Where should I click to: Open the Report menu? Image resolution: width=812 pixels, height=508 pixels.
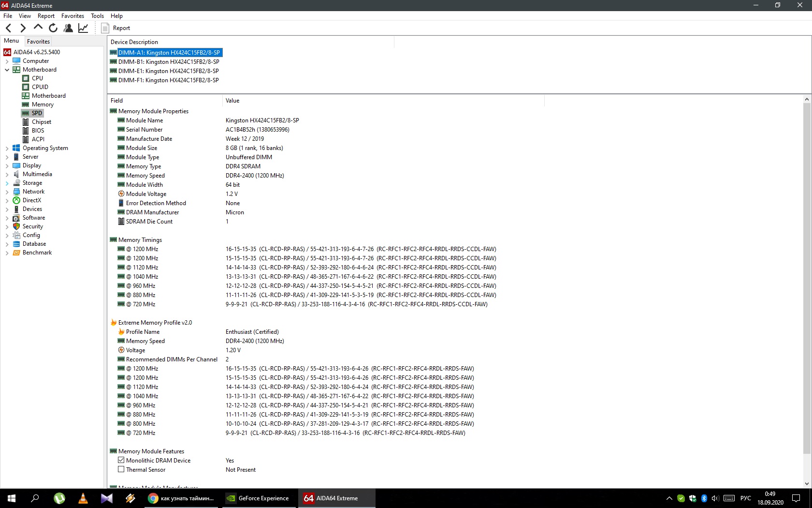[x=46, y=16]
